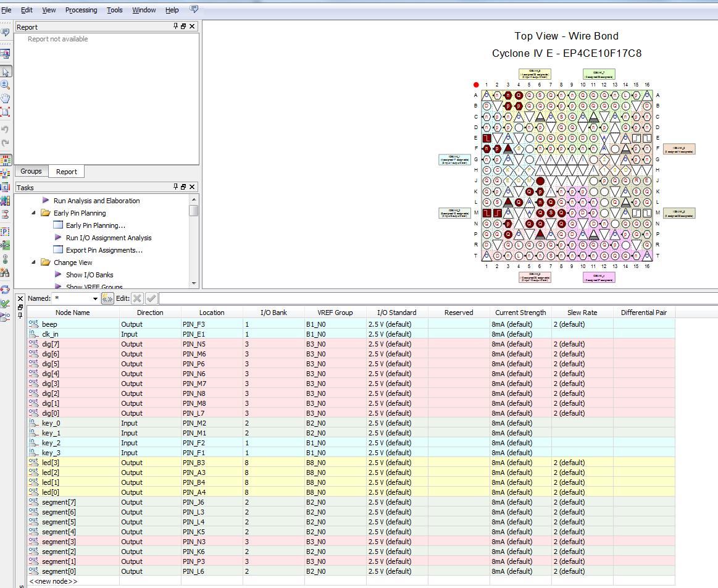Click the filter wildcard button beside Named

pyautogui.click(x=107, y=298)
